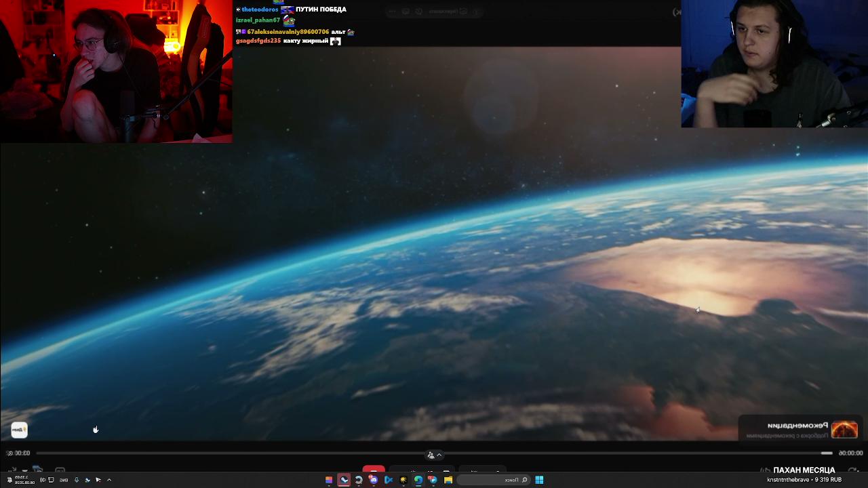The height and width of the screenshot is (488, 868).
Task: Click the red-lit streamer webcam overlay
Action: tap(116, 71)
